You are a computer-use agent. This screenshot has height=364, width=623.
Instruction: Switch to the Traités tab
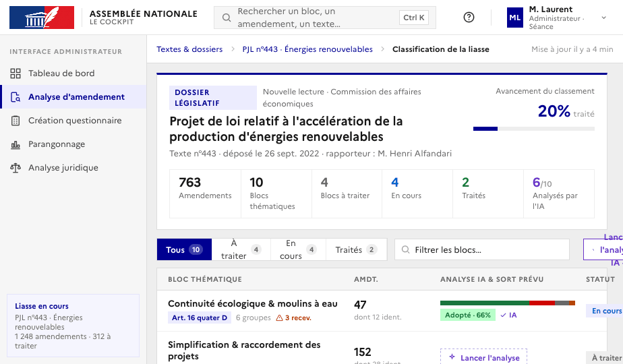[x=357, y=249]
